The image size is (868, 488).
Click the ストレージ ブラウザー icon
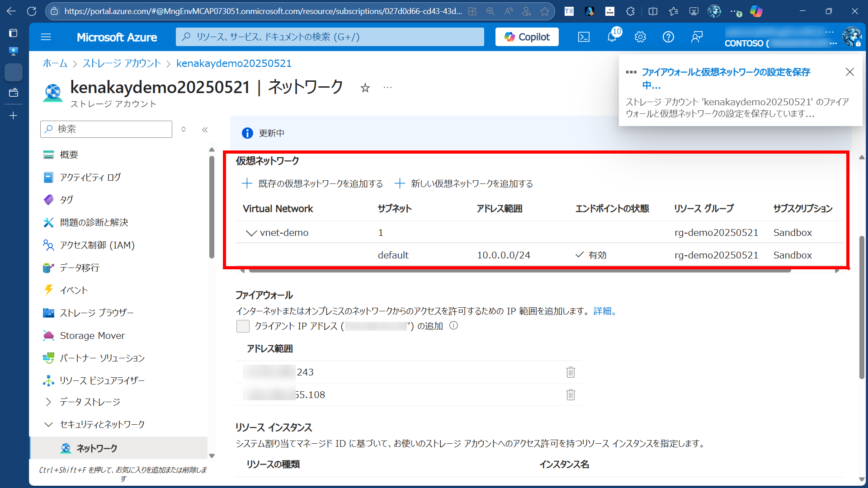pos(48,313)
